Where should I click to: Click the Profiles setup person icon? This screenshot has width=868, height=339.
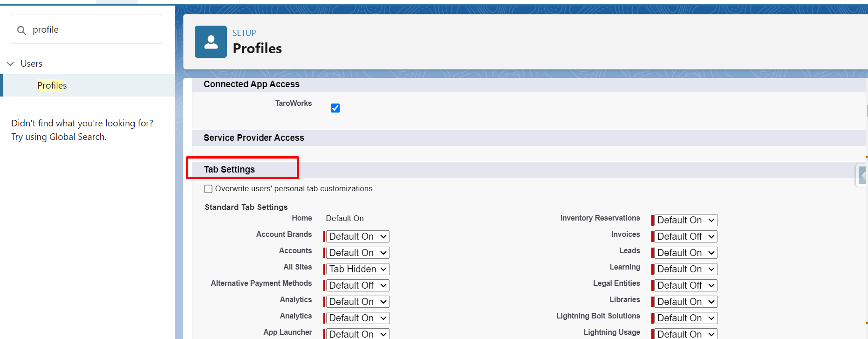211,42
